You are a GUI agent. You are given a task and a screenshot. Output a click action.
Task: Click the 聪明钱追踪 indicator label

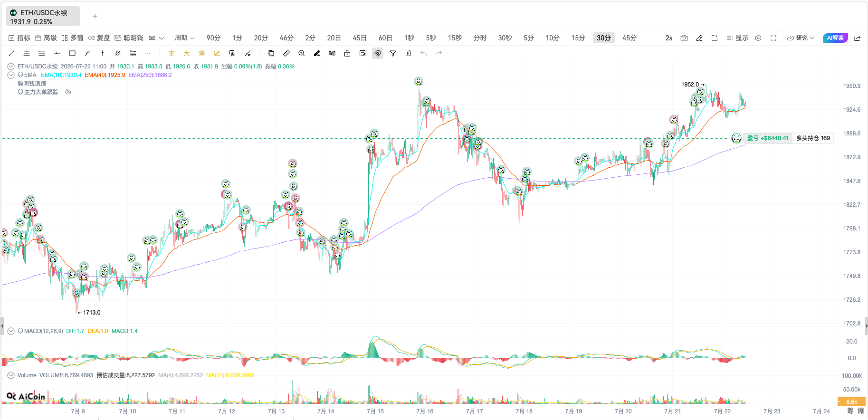[x=32, y=84]
